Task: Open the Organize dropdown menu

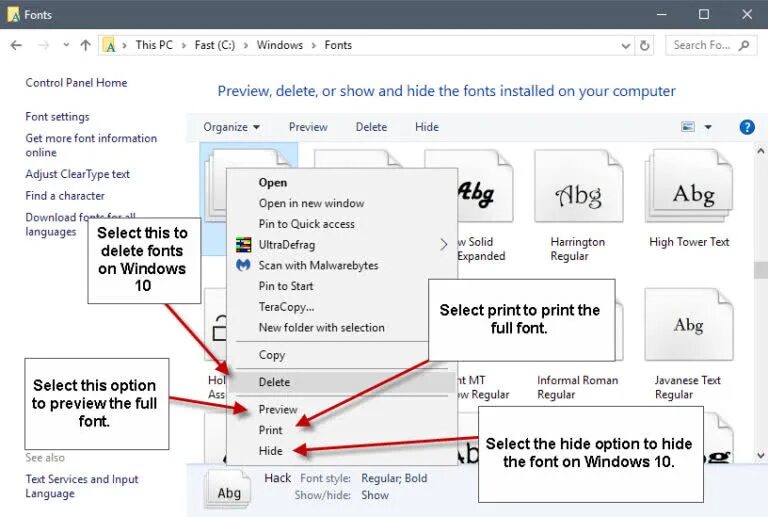Action: [231, 127]
